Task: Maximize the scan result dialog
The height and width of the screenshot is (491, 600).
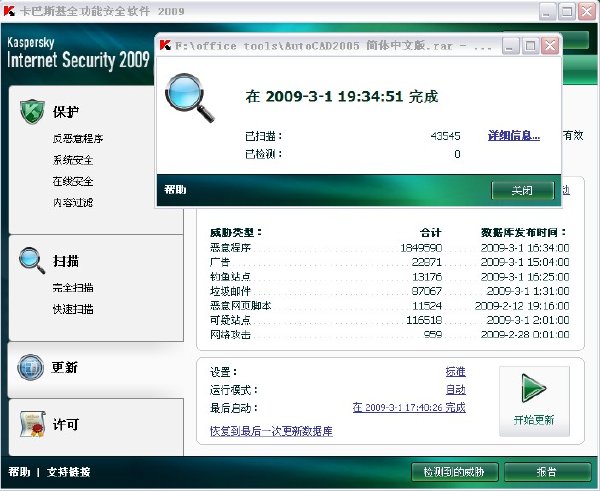Action: [530, 46]
